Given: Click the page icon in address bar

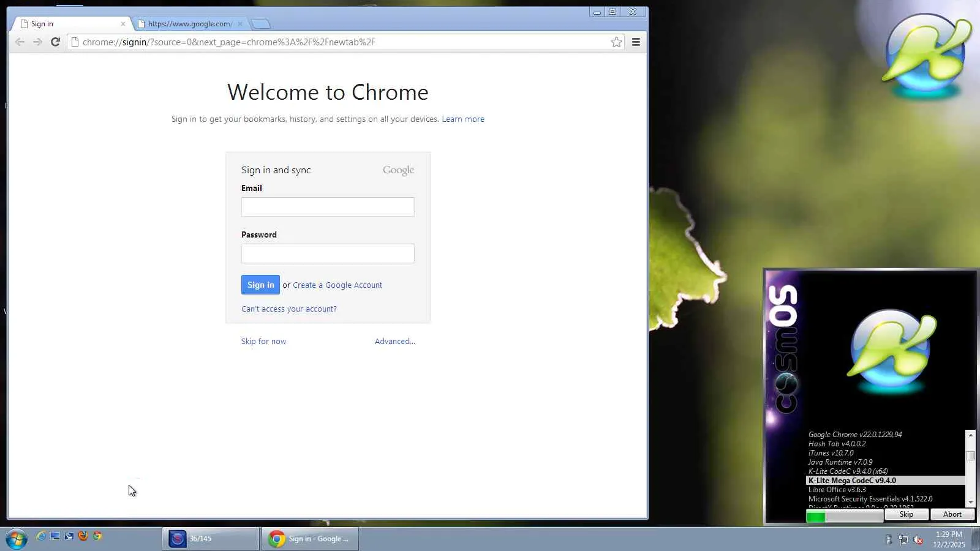Looking at the screenshot, I should point(75,42).
